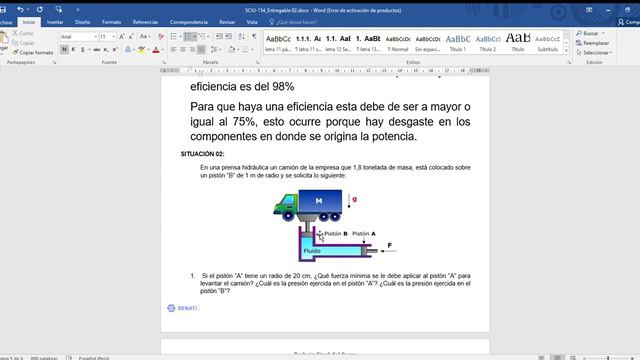Viewport: 640px width, 360px height.
Task: Open the Diseño tab
Action: tap(82, 22)
